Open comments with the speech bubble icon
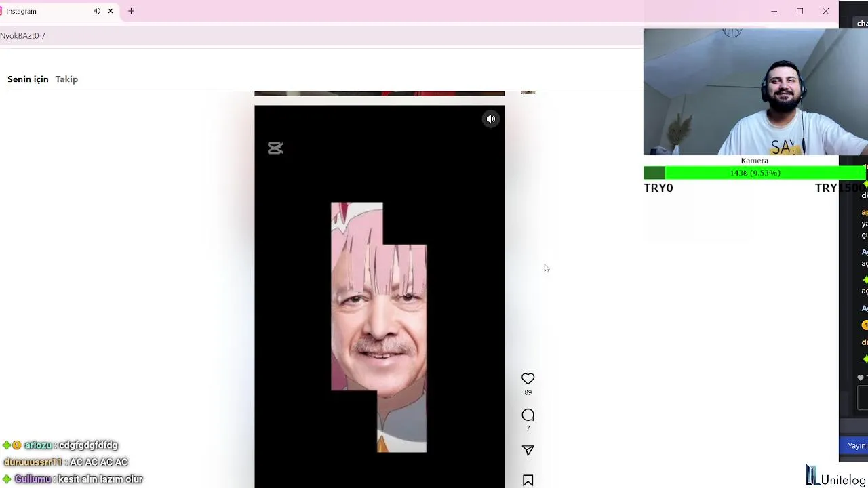Screen dimensions: 868x488 click(528, 415)
